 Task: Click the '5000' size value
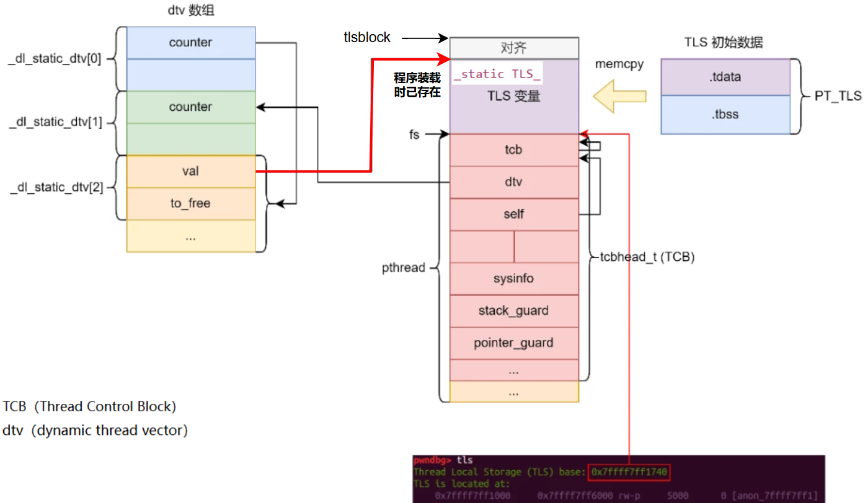click(679, 495)
